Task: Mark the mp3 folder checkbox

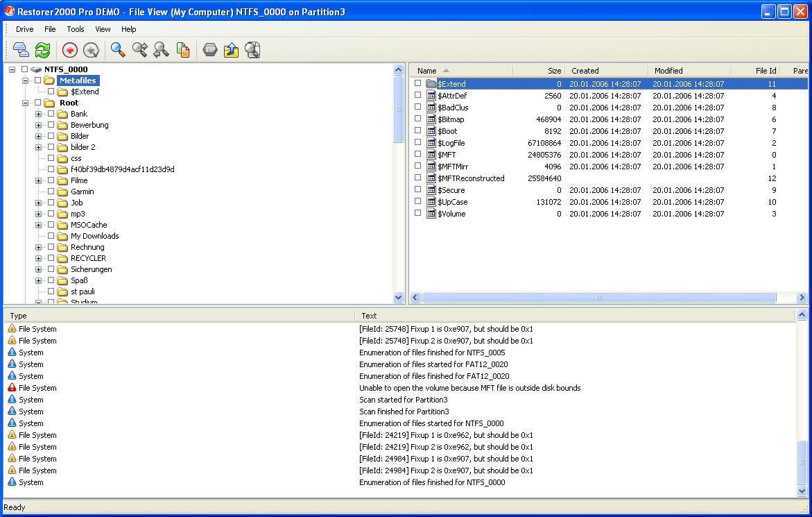Action: pos(51,214)
